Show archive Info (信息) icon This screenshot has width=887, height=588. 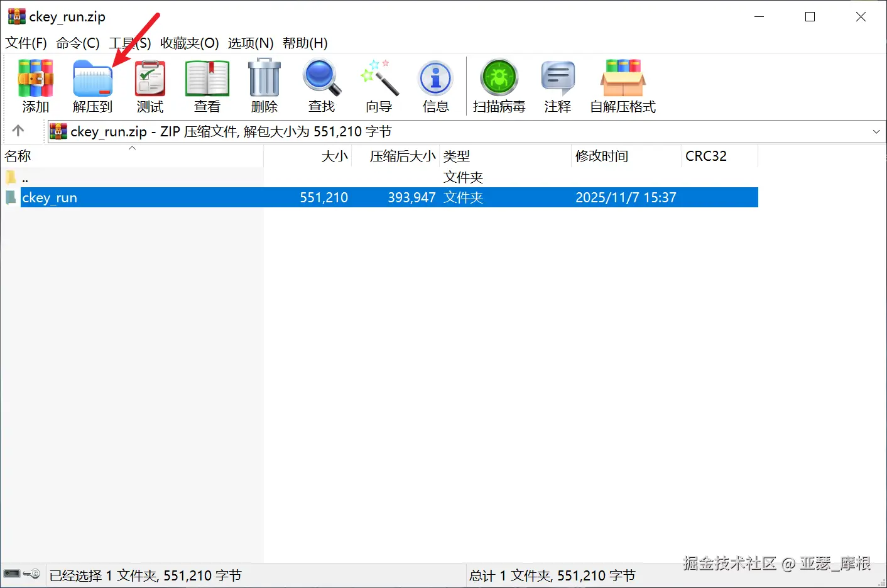point(436,79)
